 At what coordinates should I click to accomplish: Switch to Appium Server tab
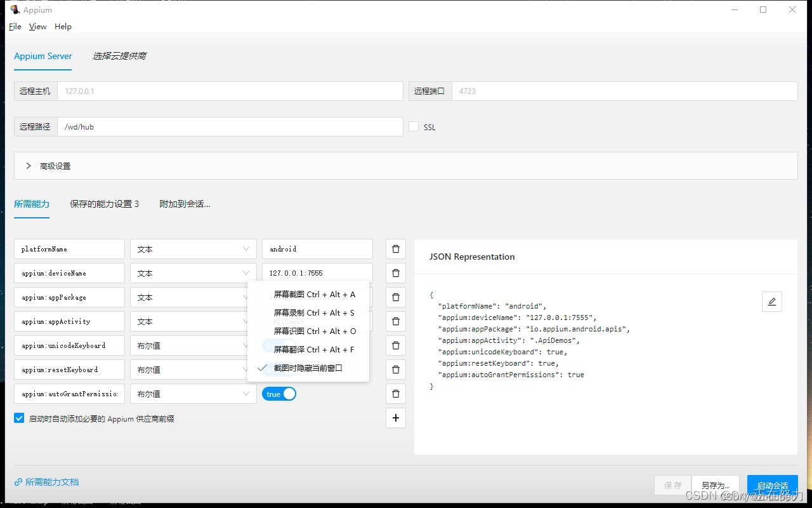click(x=43, y=56)
